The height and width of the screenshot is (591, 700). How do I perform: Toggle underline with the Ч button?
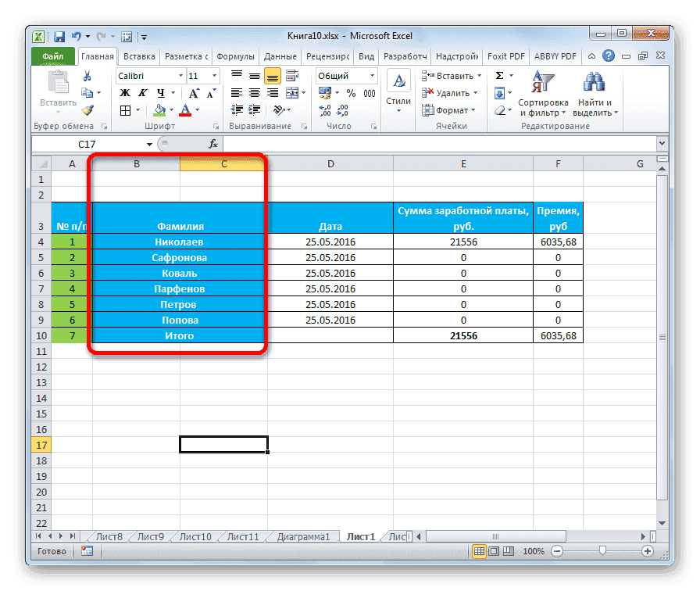coord(160,92)
